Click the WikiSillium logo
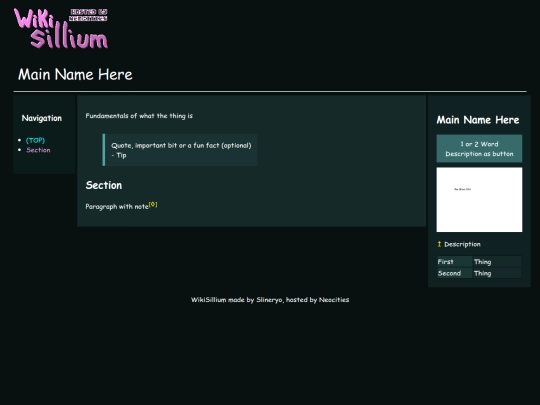 pos(61,28)
